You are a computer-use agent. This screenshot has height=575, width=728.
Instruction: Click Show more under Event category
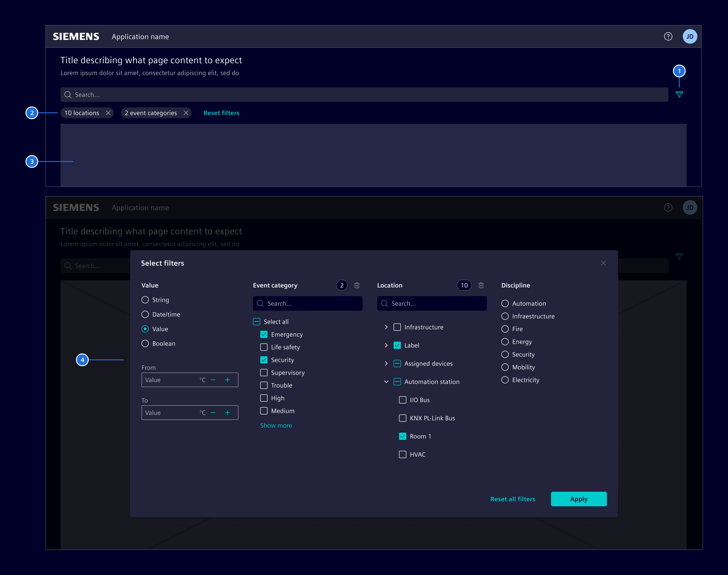pos(276,425)
